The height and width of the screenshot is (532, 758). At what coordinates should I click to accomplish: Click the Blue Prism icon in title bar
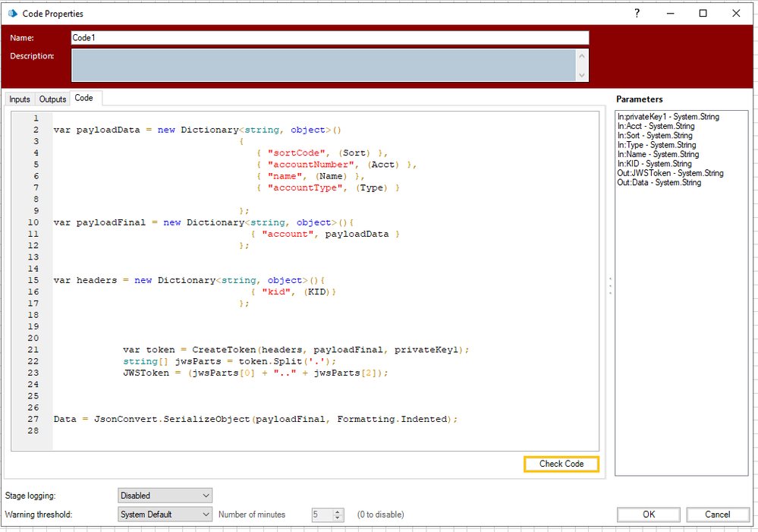point(11,14)
